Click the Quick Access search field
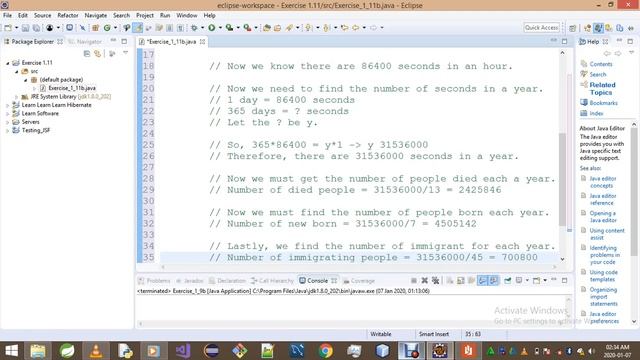This screenshot has height=360, width=640. click(541, 28)
